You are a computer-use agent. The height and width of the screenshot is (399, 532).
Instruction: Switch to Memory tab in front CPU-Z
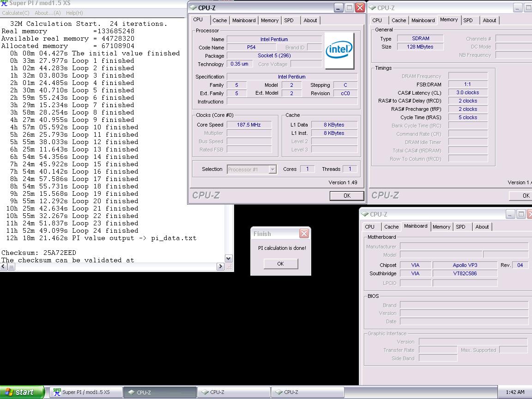coord(270,20)
